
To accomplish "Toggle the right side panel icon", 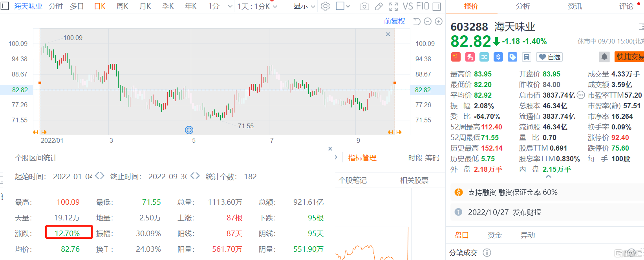I will click(x=437, y=7).
